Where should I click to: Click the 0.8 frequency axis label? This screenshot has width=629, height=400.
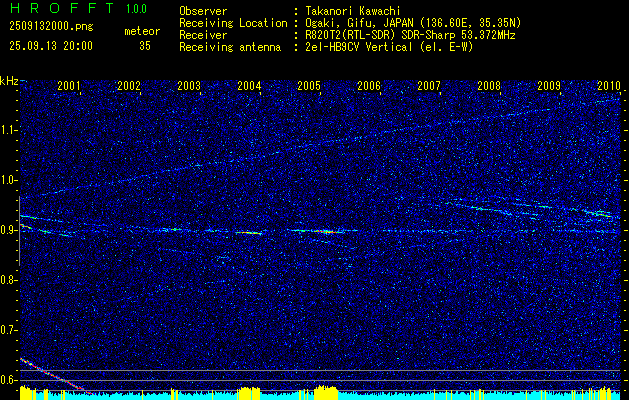pyautogui.click(x=7, y=280)
